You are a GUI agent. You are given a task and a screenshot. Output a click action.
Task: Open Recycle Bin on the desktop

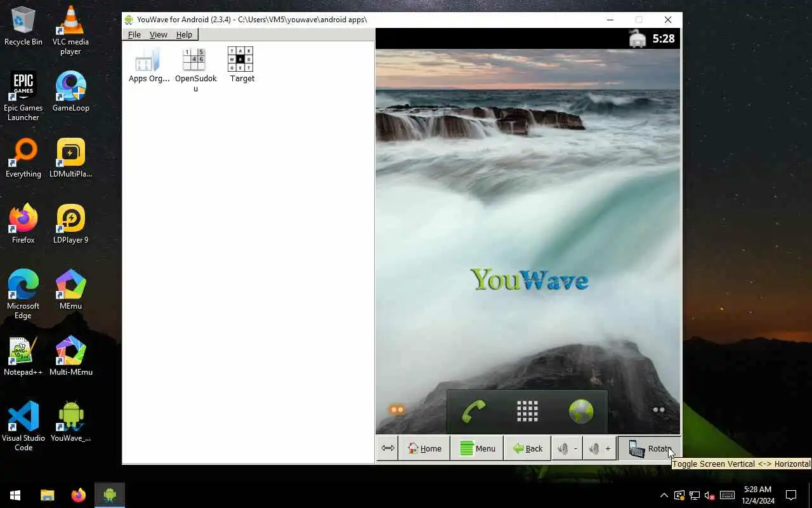point(23,27)
